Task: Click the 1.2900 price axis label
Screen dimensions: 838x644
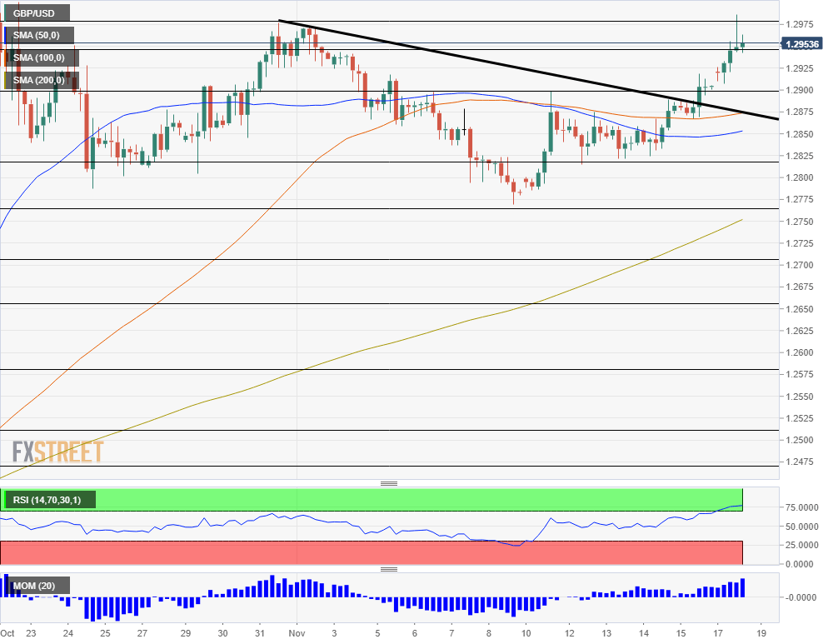Action: [800, 90]
